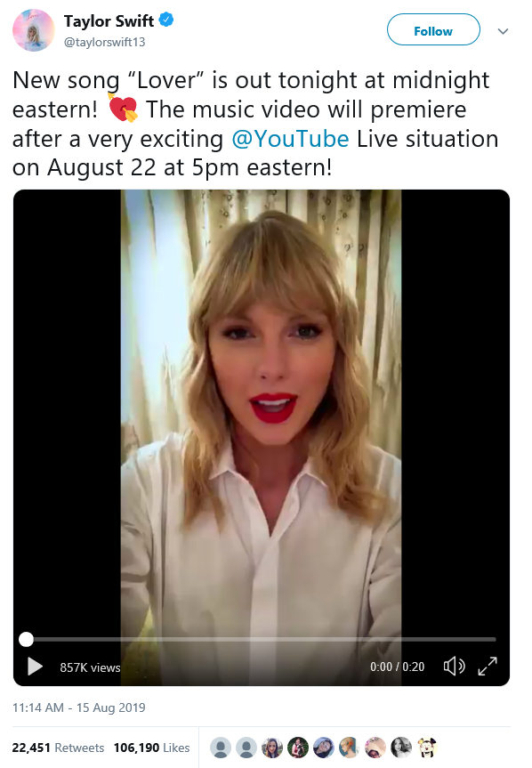Viewport: 532px width, 768px height.
Task: Open the third liker's profile photo
Action: [272, 748]
